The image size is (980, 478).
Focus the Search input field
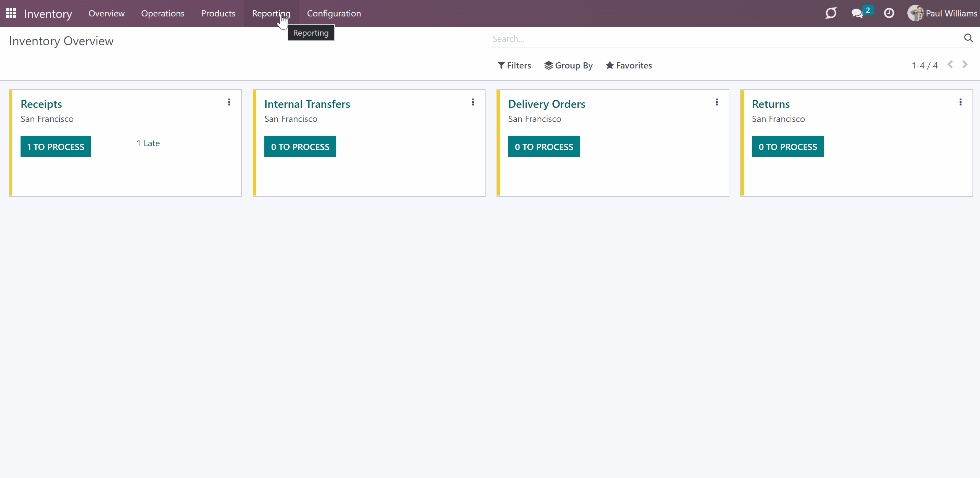click(x=725, y=38)
